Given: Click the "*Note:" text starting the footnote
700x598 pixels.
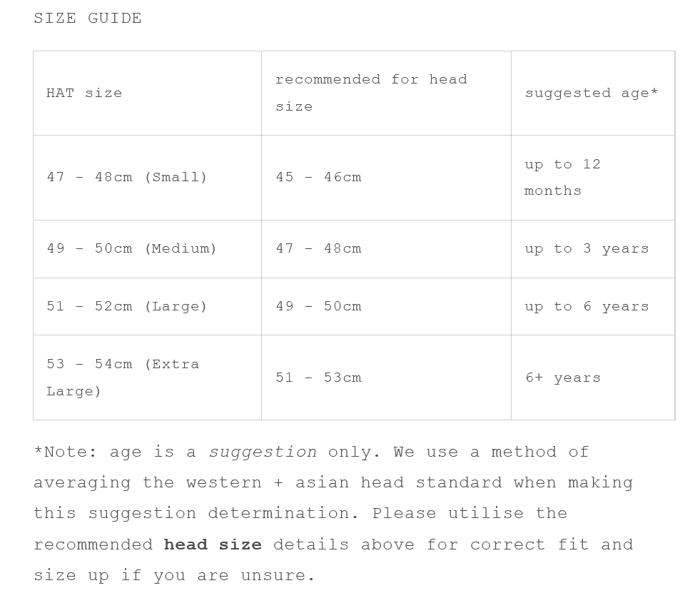Looking at the screenshot, I should coord(66,452).
